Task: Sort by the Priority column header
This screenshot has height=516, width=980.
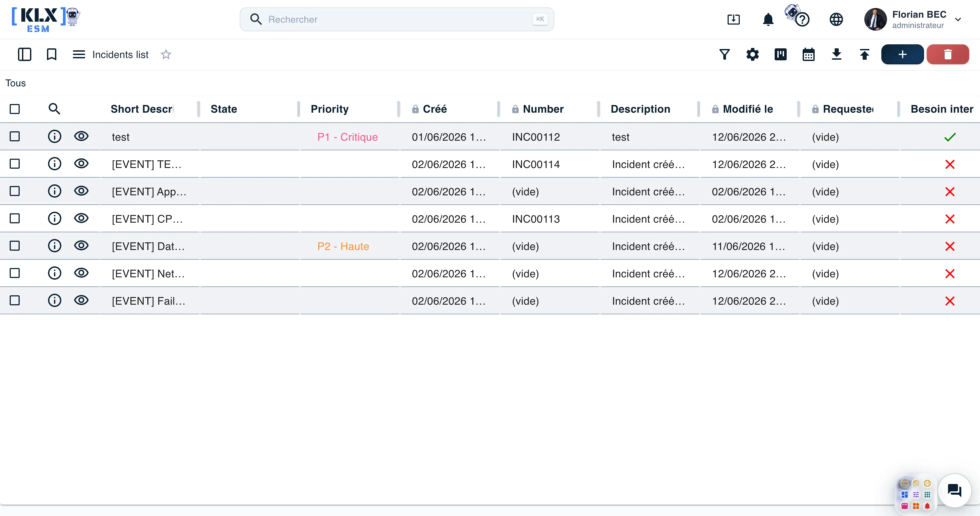Action: coord(329,109)
